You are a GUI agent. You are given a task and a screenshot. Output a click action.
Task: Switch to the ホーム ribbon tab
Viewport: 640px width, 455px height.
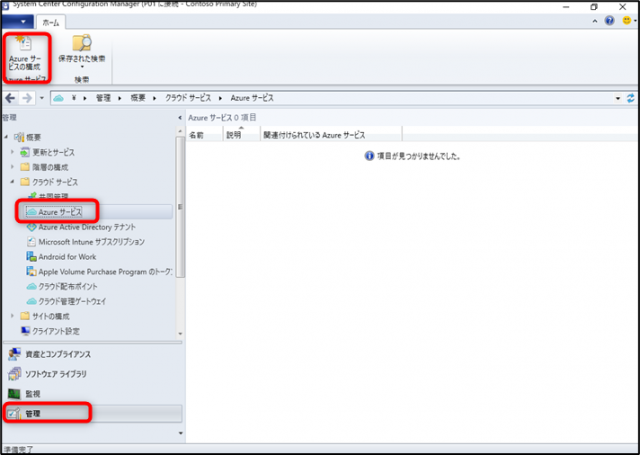click(51, 22)
